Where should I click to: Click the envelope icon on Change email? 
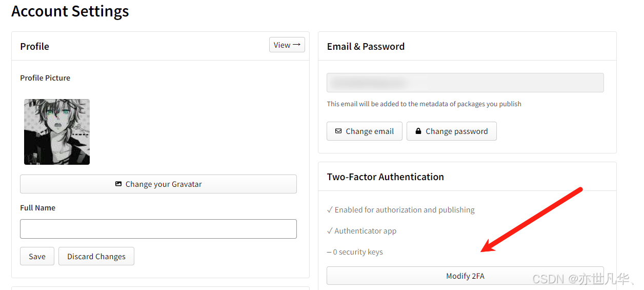coord(338,131)
